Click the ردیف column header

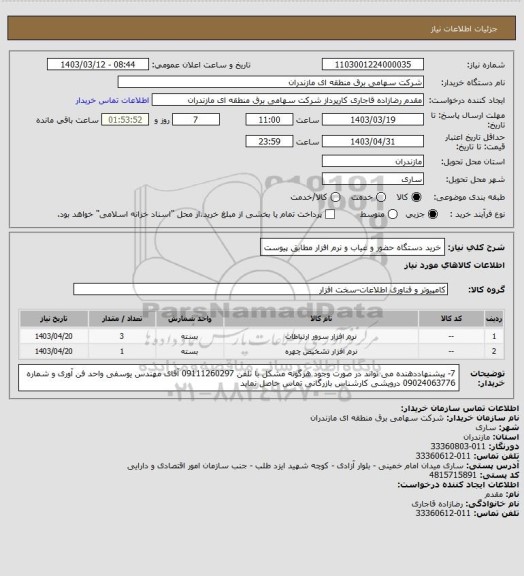point(494,319)
